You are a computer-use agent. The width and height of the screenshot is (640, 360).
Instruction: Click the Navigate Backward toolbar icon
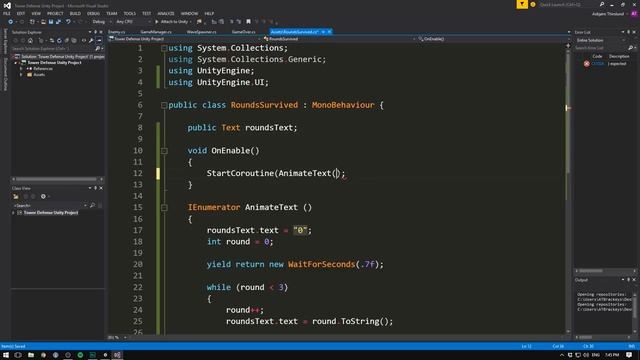[x=11, y=22]
